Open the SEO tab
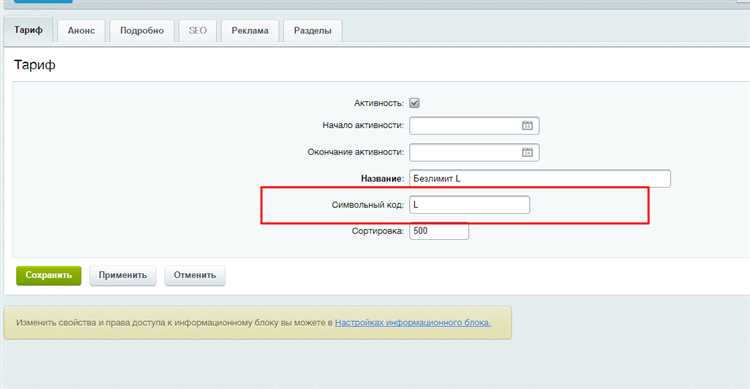 click(198, 31)
